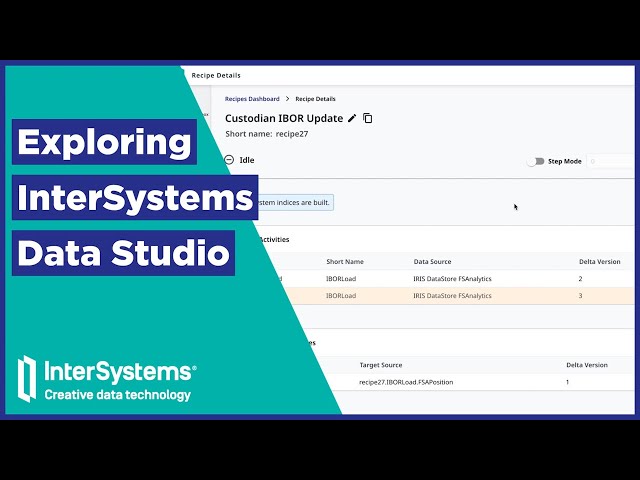Viewport: 640px width, 480px height.
Task: Click the Custodian IBOR Update title
Action: [284, 118]
